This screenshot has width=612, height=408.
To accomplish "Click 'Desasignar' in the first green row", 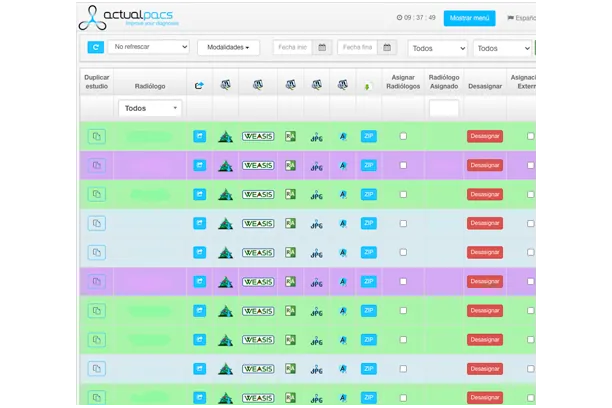I will click(485, 136).
